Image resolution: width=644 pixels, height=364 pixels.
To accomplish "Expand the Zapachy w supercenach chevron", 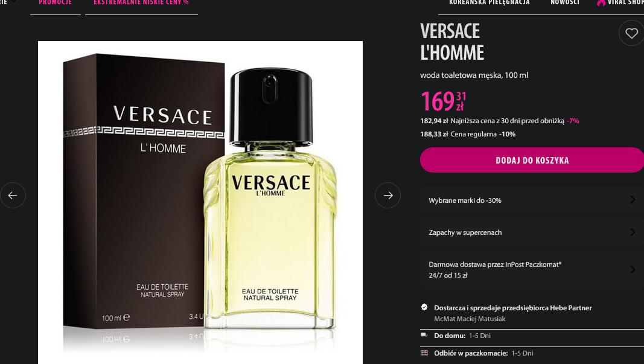I will pos(633,232).
